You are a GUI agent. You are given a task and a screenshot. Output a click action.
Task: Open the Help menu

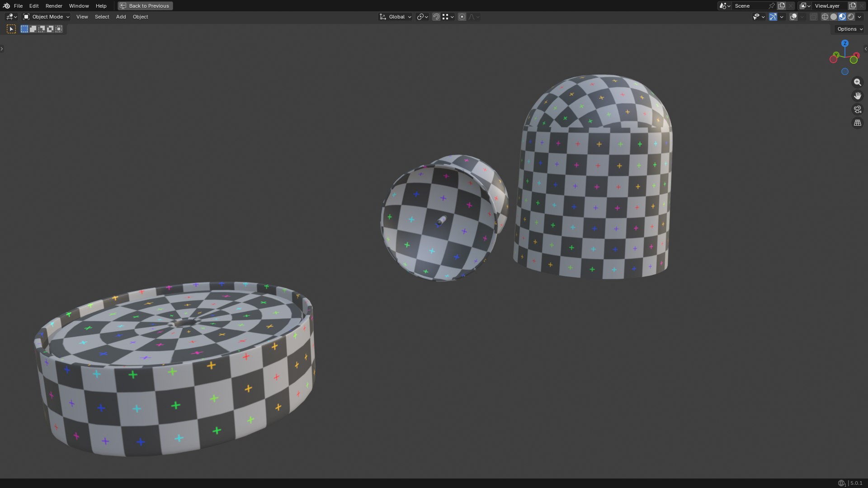click(101, 6)
